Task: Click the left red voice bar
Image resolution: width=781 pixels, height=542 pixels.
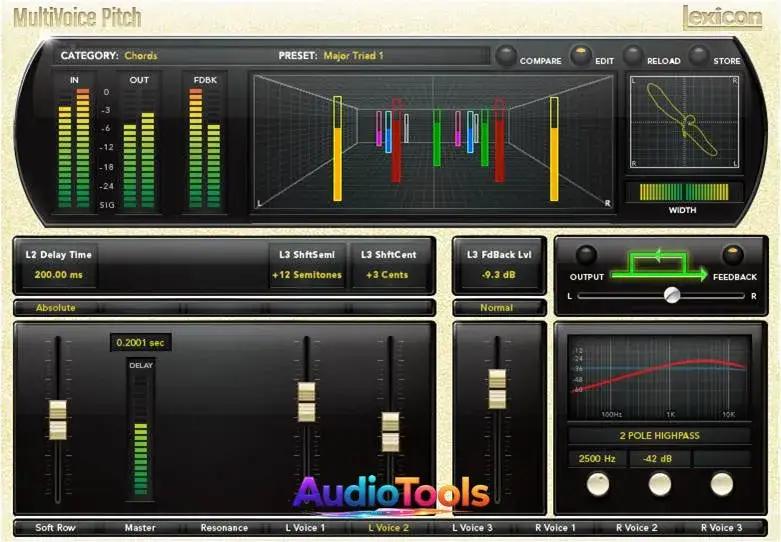Action: click(x=396, y=140)
